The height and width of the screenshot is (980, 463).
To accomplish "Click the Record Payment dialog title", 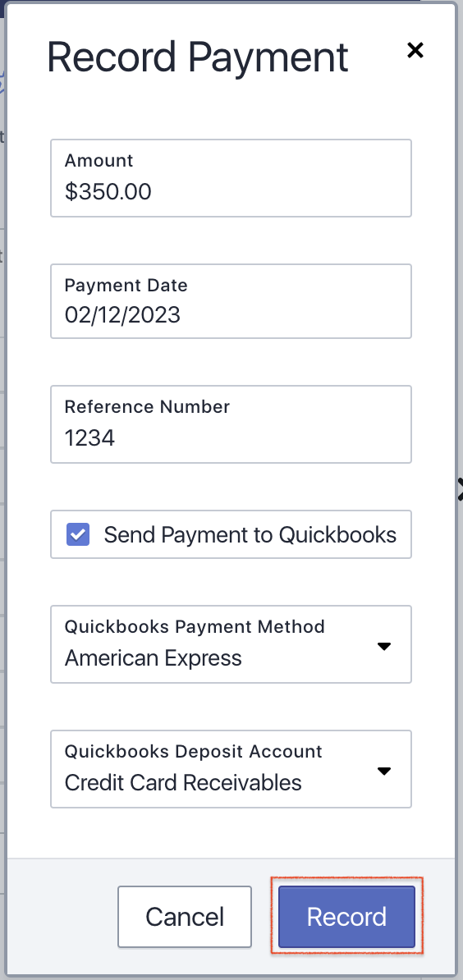I will (198, 57).
